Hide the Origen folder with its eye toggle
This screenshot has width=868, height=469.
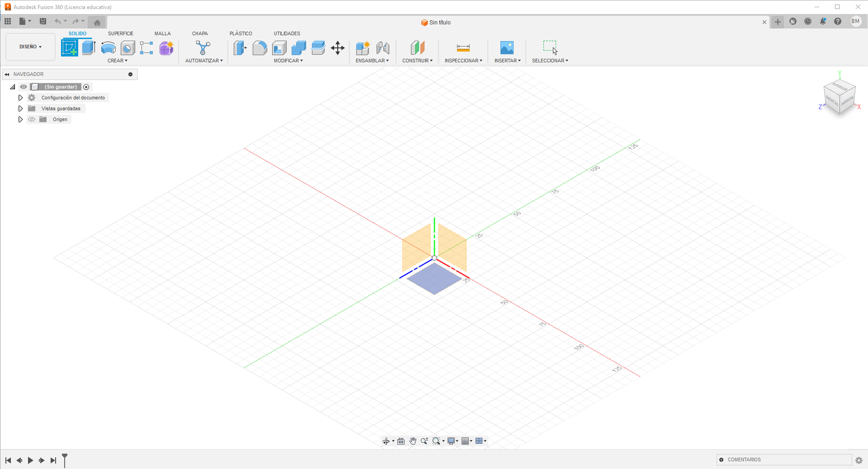click(x=32, y=119)
